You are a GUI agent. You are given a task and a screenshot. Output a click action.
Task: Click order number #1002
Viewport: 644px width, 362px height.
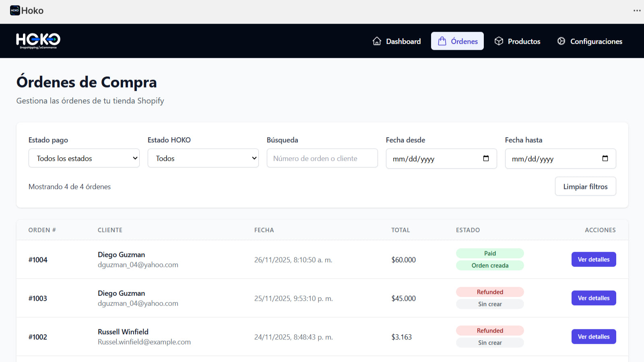[38, 337]
